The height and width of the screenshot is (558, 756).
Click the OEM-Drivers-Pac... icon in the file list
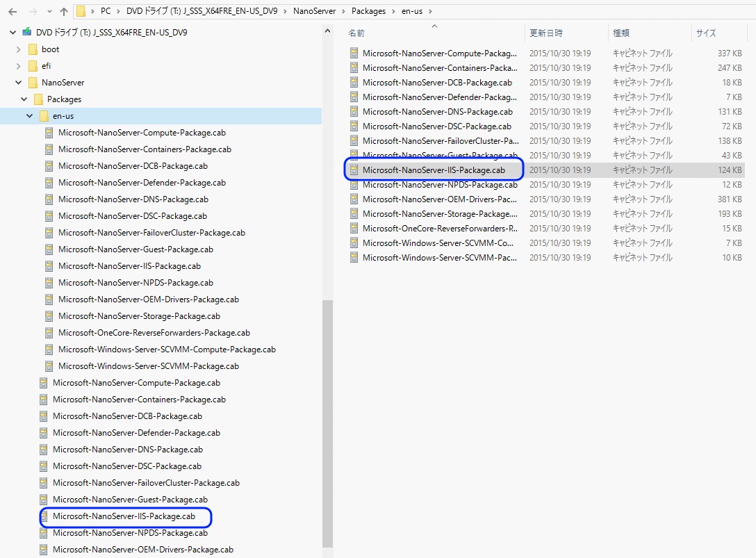[x=354, y=199]
